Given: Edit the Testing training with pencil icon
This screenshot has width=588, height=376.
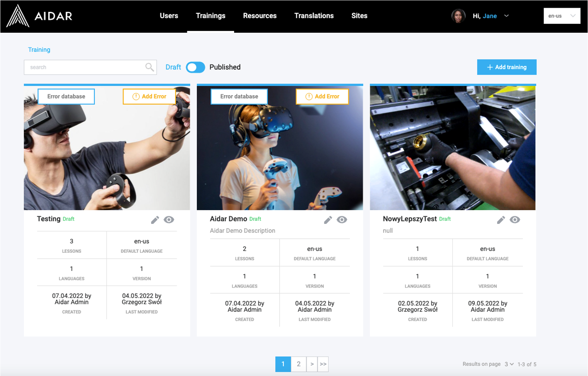Looking at the screenshot, I should point(155,220).
